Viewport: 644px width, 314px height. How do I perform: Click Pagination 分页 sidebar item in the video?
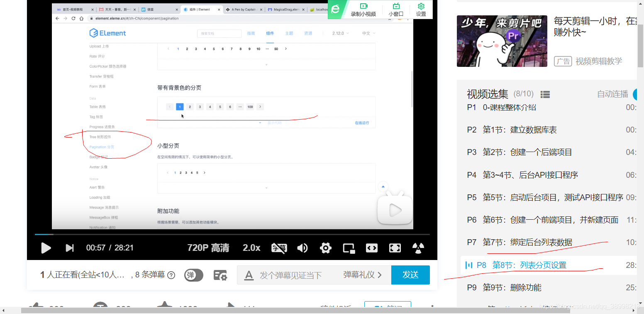point(102,147)
